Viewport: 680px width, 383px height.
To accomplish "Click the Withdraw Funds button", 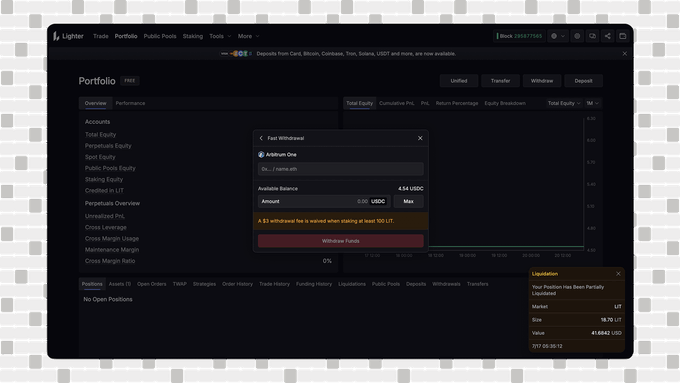I will [x=340, y=241].
